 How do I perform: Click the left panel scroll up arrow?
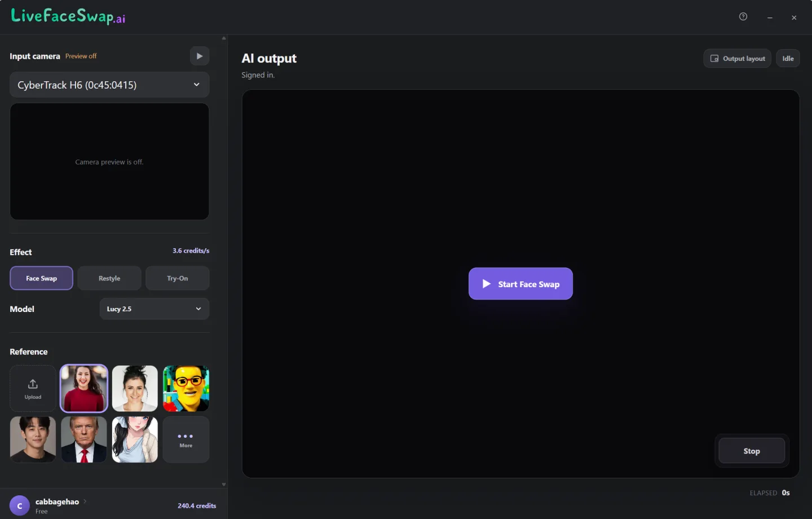pos(224,38)
